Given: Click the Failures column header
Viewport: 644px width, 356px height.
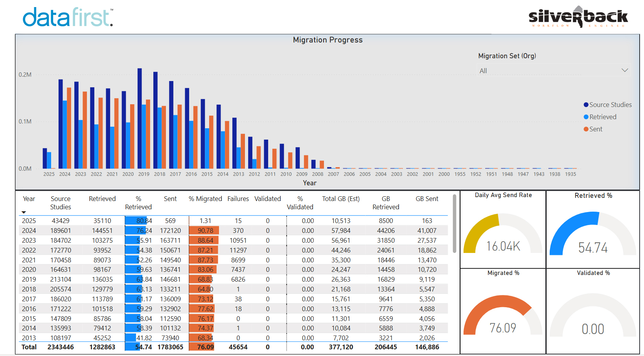Looking at the screenshot, I should pos(238,199).
